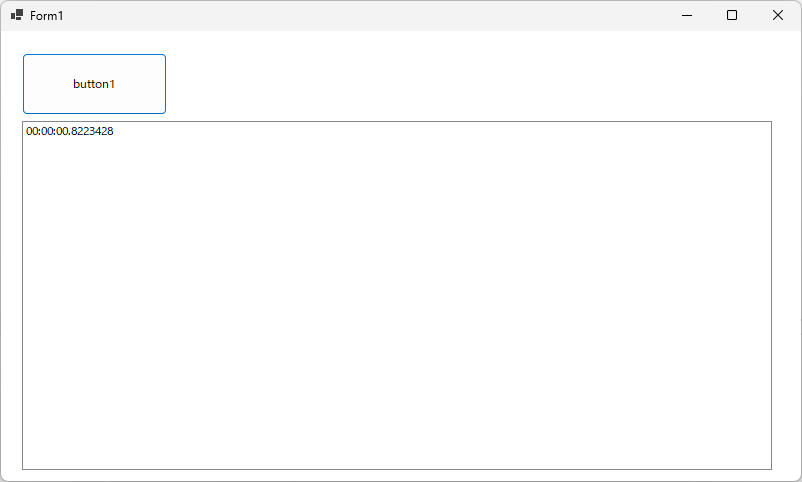Click the 00:00:00.8223428 elapsed time text
This screenshot has height=482, width=802.
tap(70, 131)
